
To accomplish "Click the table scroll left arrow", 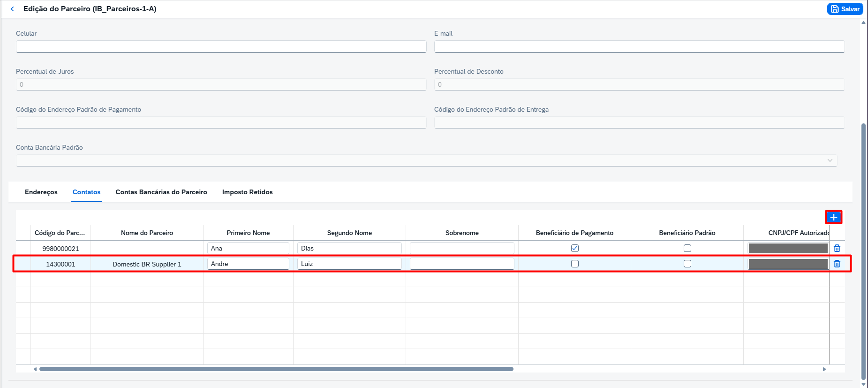I will (x=35, y=369).
